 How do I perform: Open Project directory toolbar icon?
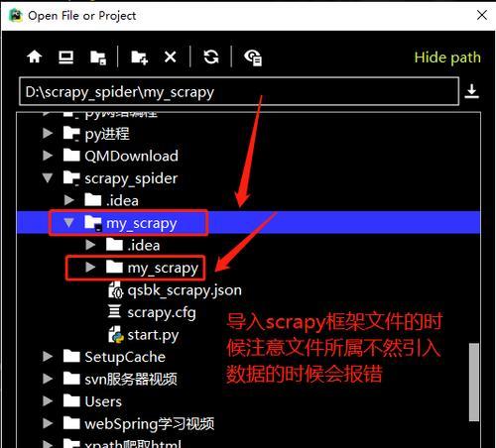pos(98,57)
